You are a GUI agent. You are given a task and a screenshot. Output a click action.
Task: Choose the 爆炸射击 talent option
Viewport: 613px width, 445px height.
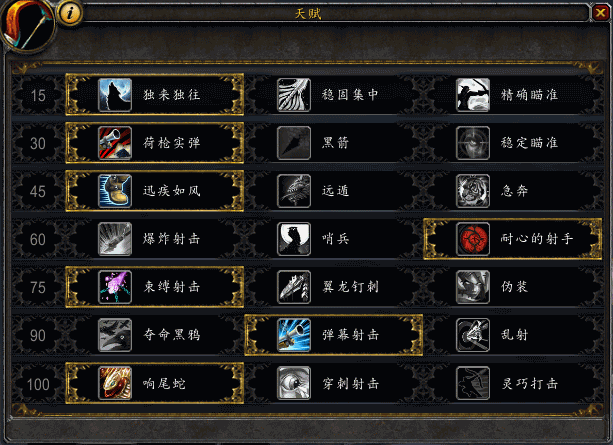154,239
